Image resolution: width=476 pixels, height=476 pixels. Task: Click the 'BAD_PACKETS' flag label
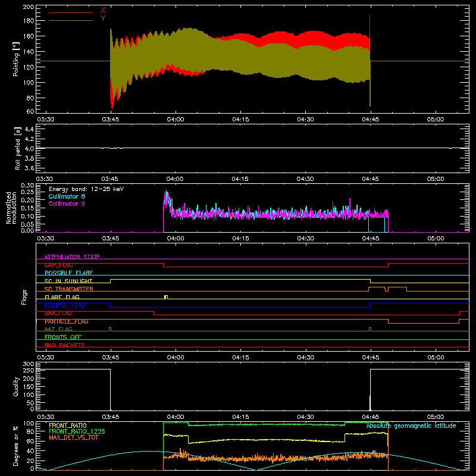click(65, 345)
